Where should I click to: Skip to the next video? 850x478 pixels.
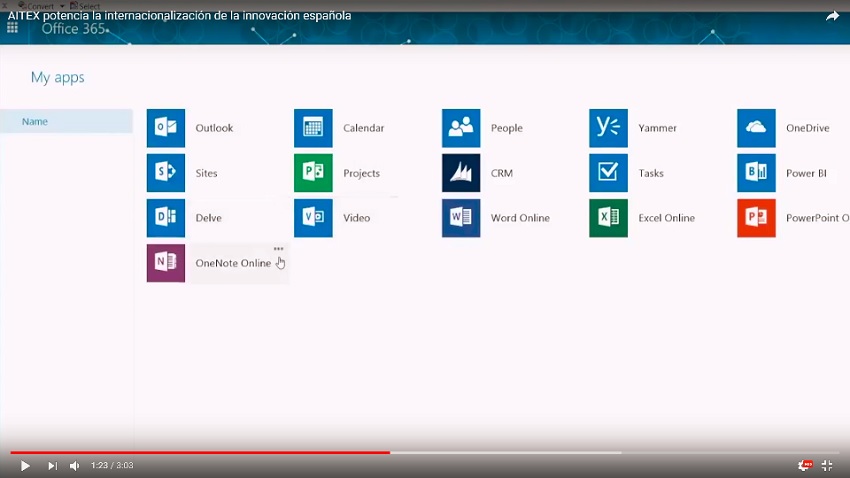pyautogui.click(x=52, y=466)
